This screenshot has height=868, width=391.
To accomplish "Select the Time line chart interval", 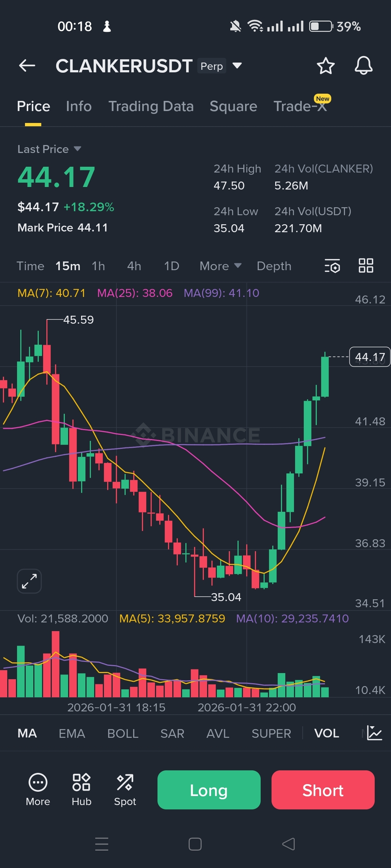I will tap(30, 266).
